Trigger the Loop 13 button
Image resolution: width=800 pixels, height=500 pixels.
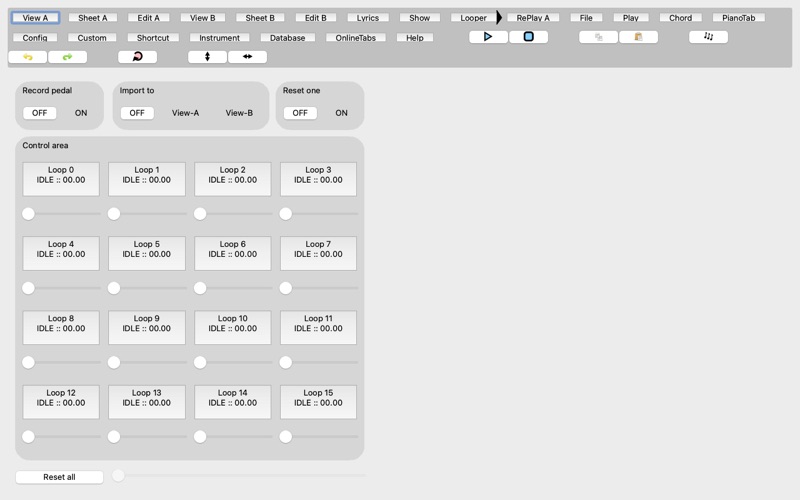point(146,402)
